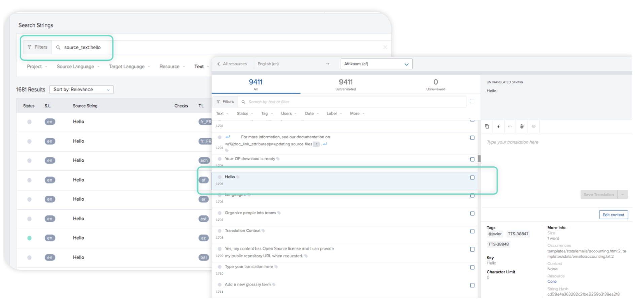This screenshot has width=644, height=306.
Task: Open the Date filter menu
Action: click(x=312, y=114)
